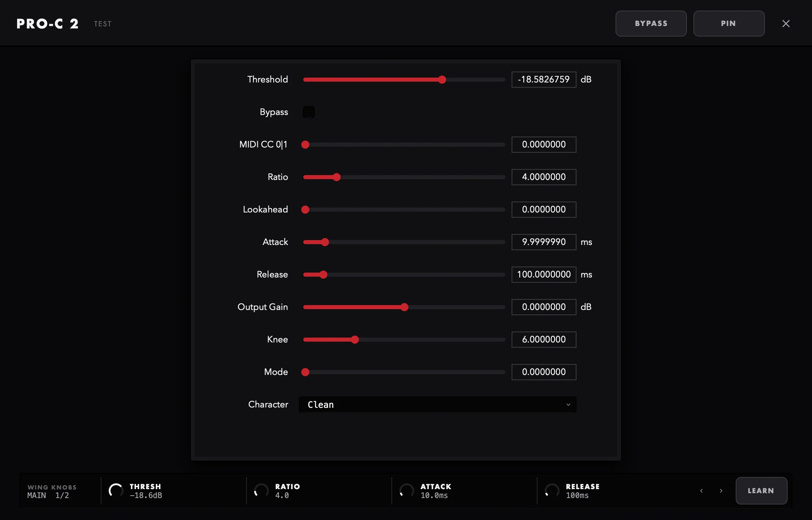The height and width of the screenshot is (520, 812).
Task: Click the MAIN 1/2 wing knobs label
Action: click(x=48, y=496)
